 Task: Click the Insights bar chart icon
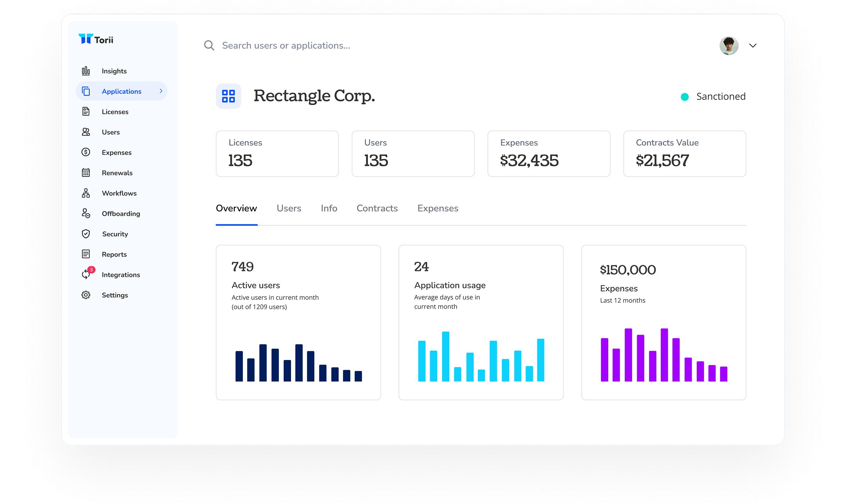(x=86, y=71)
